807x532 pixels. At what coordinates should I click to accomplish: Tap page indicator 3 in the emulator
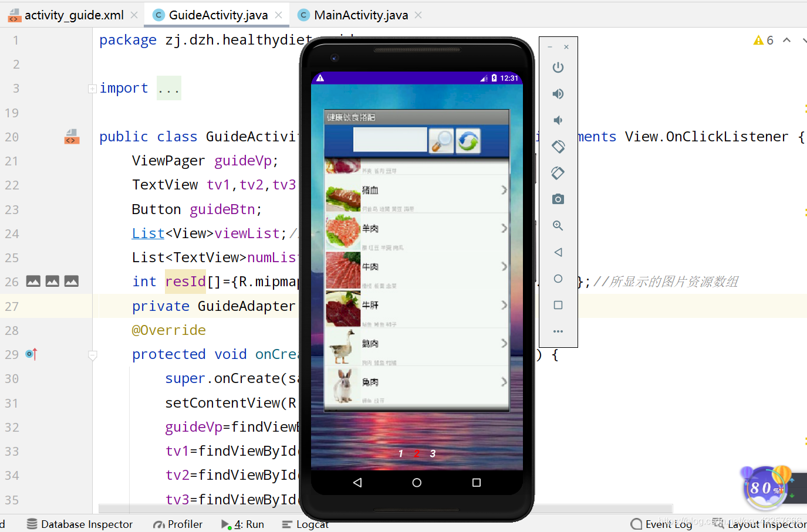[433, 453]
